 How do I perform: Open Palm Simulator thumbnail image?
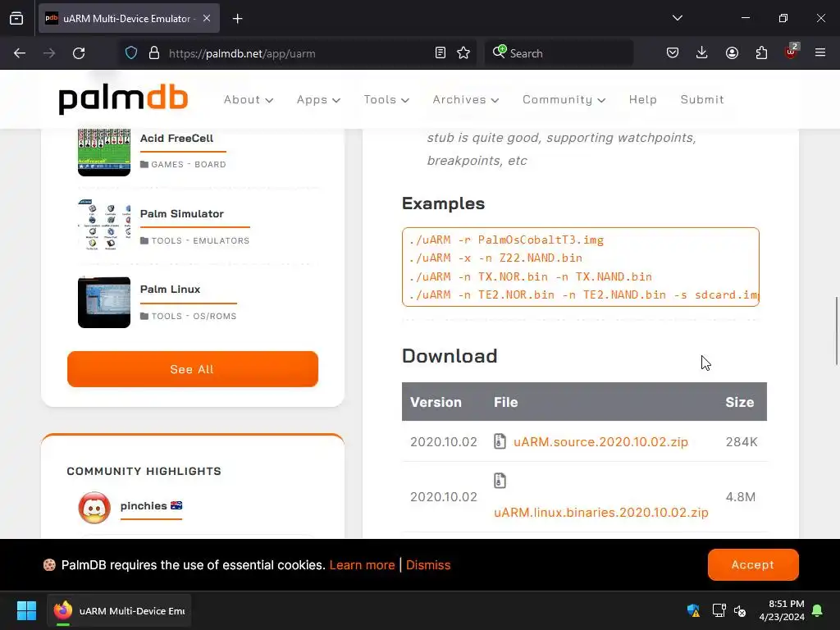pos(104,225)
